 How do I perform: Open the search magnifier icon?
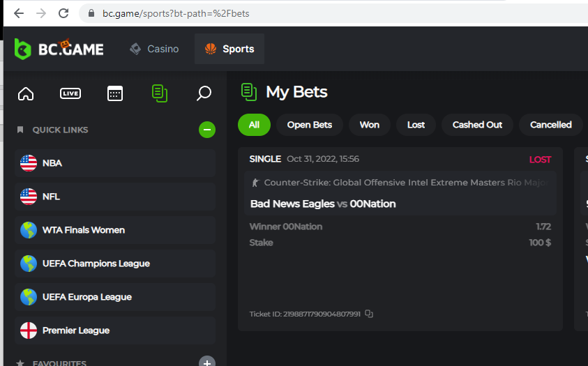pyautogui.click(x=204, y=93)
